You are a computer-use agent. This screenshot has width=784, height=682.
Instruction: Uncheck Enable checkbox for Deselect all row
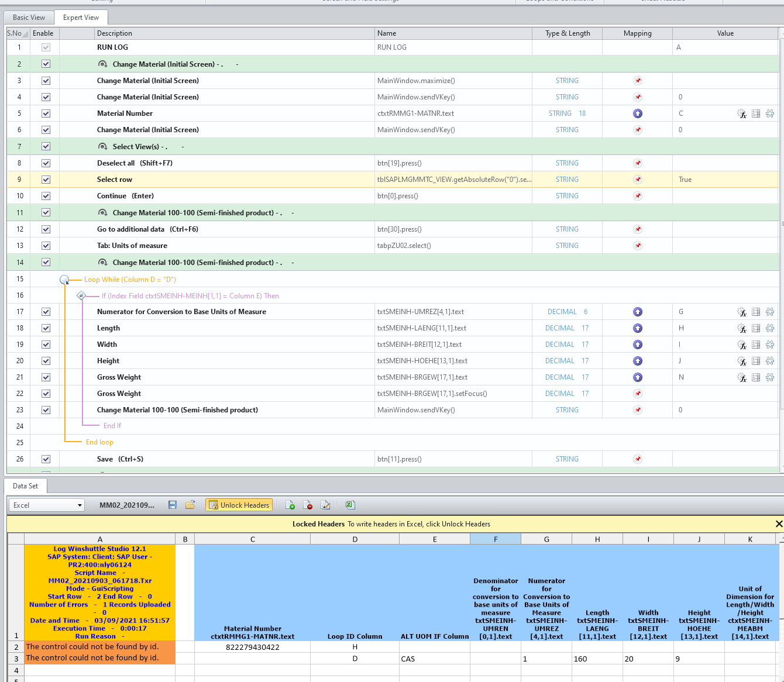pos(46,163)
